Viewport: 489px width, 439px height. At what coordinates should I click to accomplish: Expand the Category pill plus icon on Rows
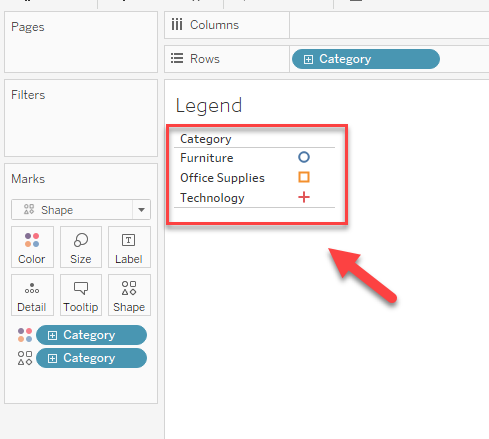pos(308,59)
